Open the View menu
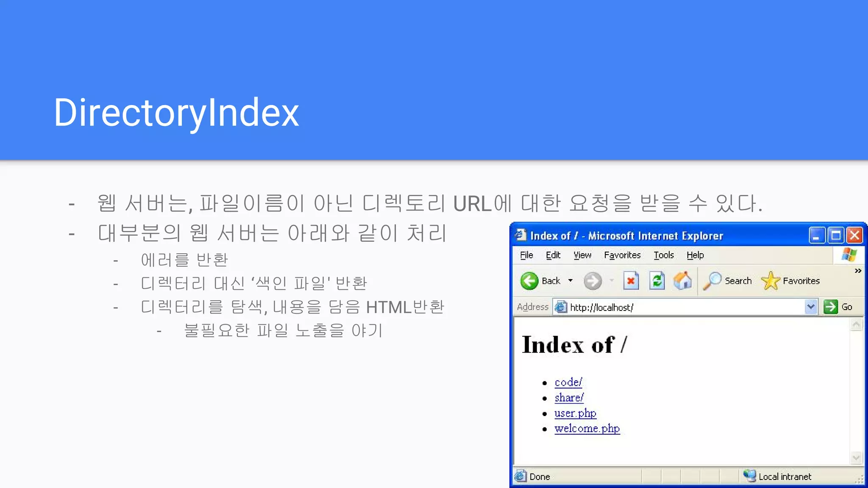 click(x=582, y=255)
